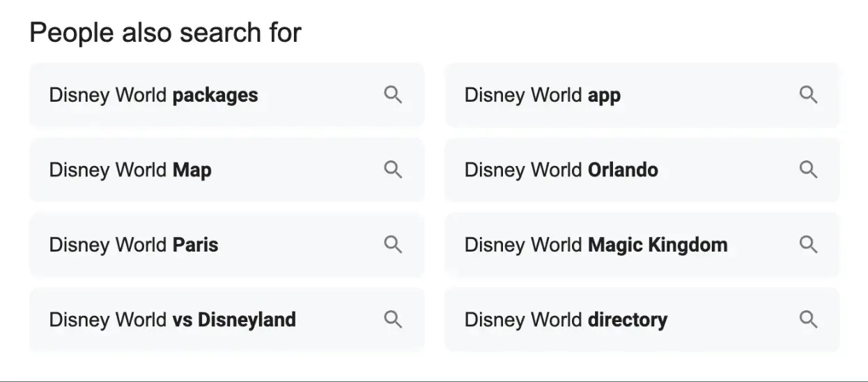Screen dimensions: 868x382
Task: Click the magnifier beside Disney World Orlando
Action: pyautogui.click(x=809, y=169)
